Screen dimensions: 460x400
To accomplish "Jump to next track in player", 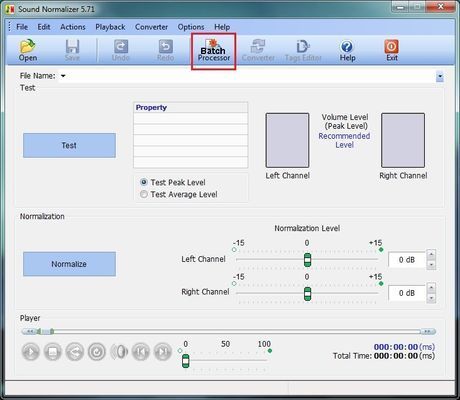I will [x=163, y=352].
